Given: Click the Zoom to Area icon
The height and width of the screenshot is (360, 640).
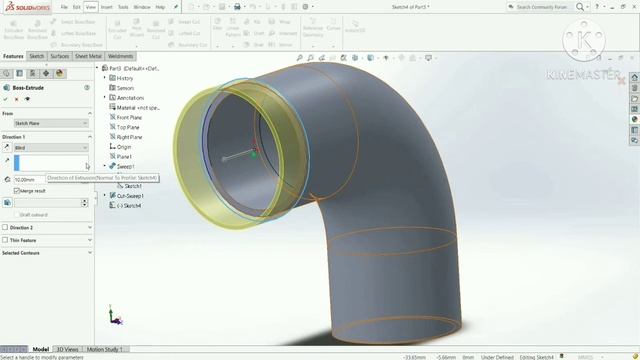Looking at the screenshot, I should pyautogui.click(x=311, y=58).
